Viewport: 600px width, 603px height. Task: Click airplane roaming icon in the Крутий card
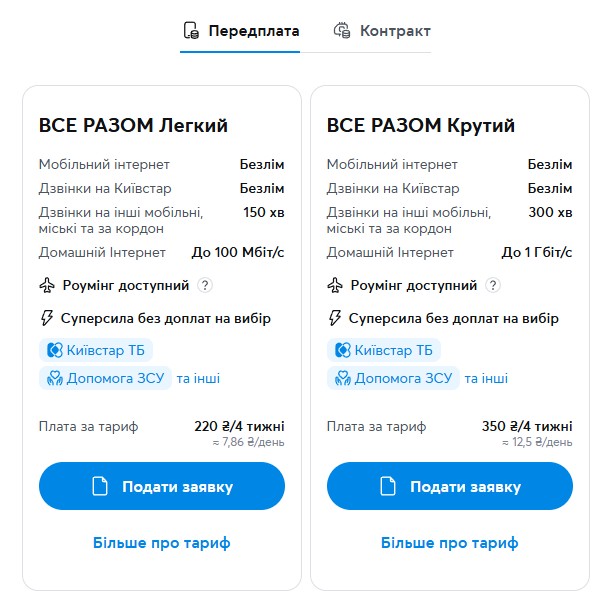[x=334, y=286]
